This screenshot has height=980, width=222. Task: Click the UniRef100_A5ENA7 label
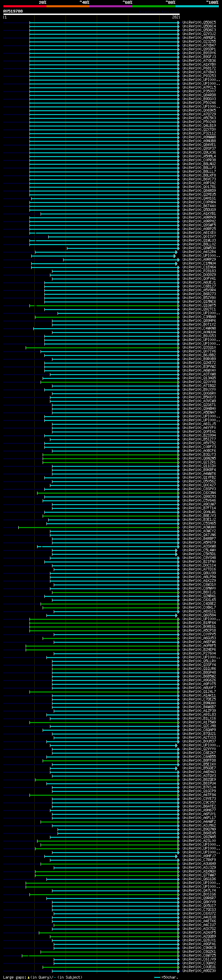click(x=199, y=412)
